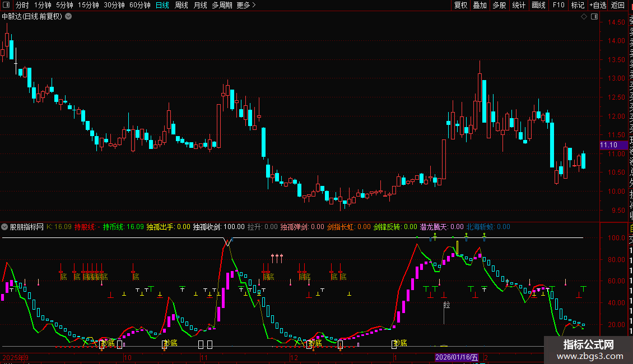
Task: Open the 画线 drawing tools
Action: [538, 5]
